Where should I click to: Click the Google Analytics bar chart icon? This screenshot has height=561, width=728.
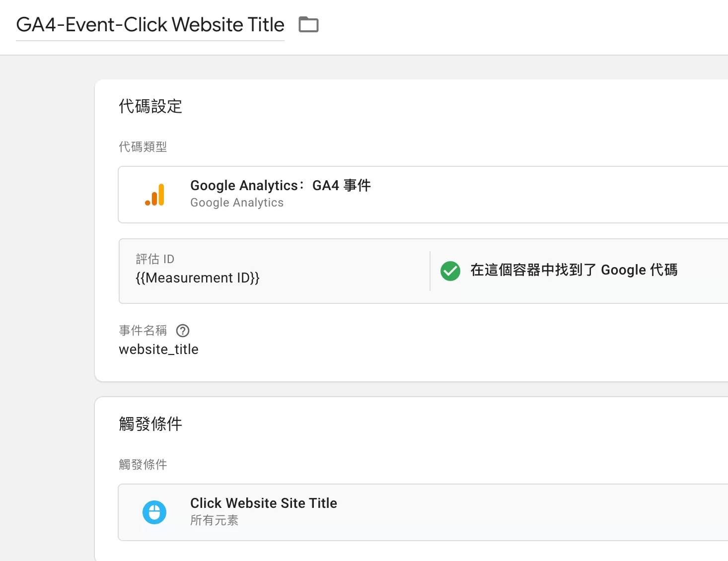(x=155, y=195)
